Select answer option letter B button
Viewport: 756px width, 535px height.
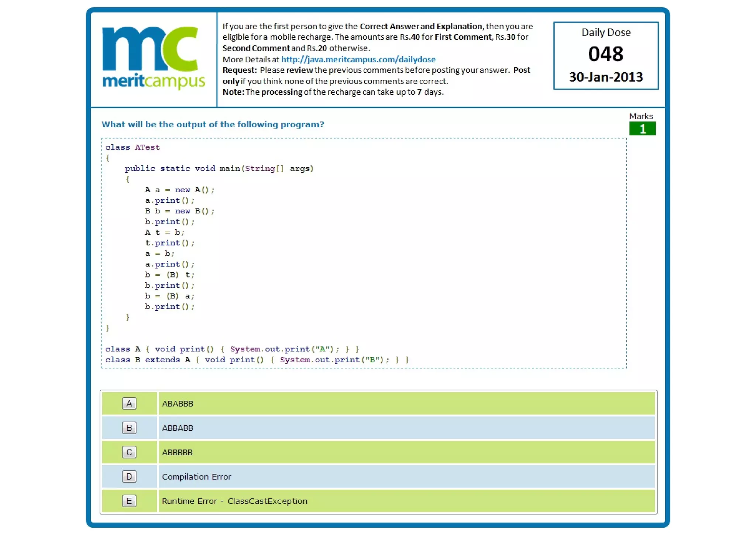pos(129,428)
